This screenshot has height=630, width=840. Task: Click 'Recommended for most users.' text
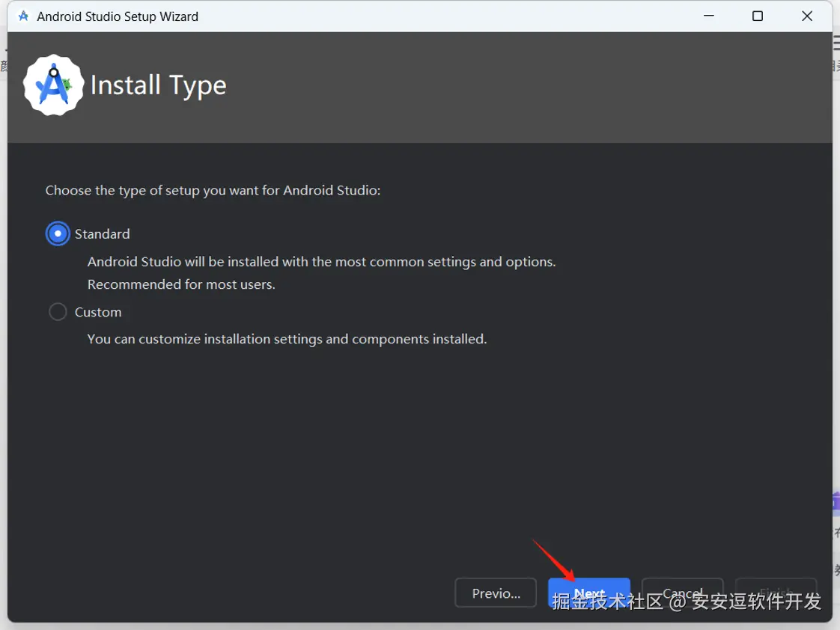181,284
